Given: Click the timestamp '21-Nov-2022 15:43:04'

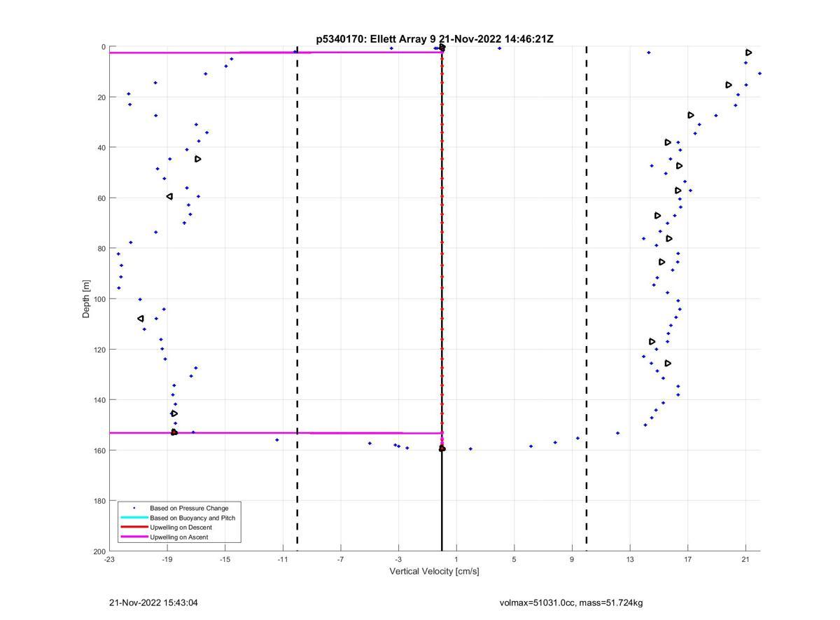Looking at the screenshot, I should pyautogui.click(x=153, y=602).
